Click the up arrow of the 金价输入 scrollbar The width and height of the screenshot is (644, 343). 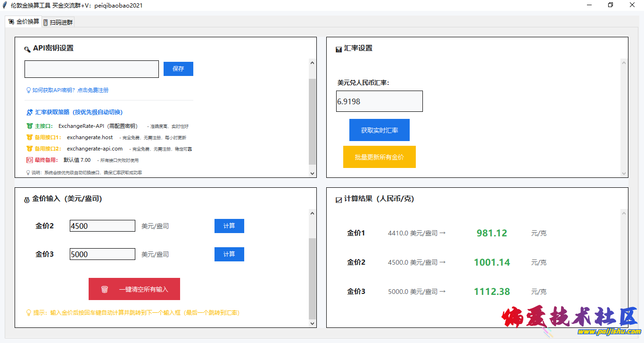[x=312, y=213]
